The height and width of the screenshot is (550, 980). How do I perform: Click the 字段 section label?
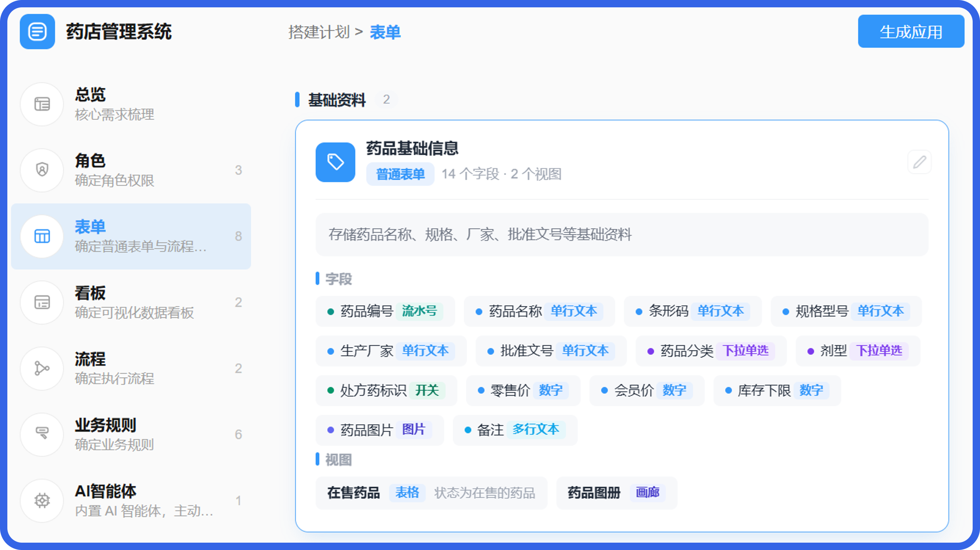click(338, 279)
